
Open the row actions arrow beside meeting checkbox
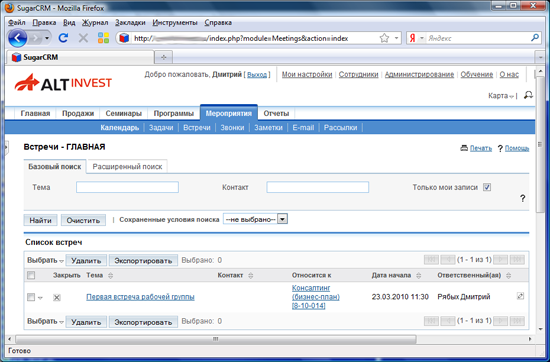pos(40,298)
